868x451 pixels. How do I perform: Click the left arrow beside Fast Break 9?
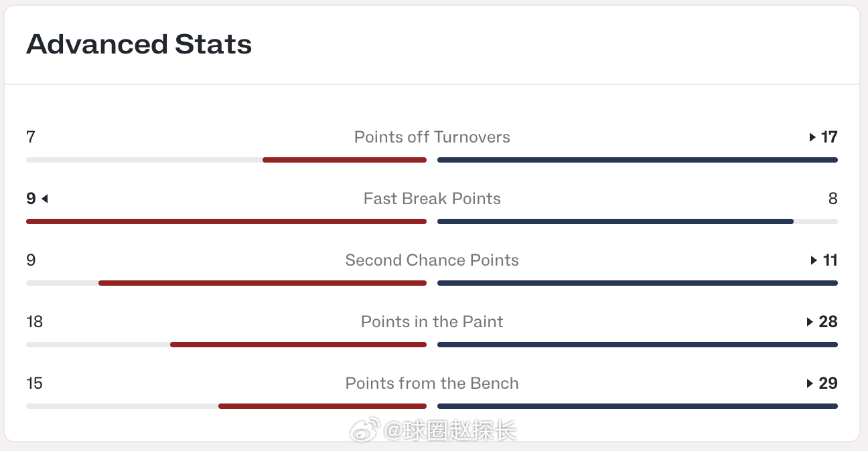[x=45, y=199]
